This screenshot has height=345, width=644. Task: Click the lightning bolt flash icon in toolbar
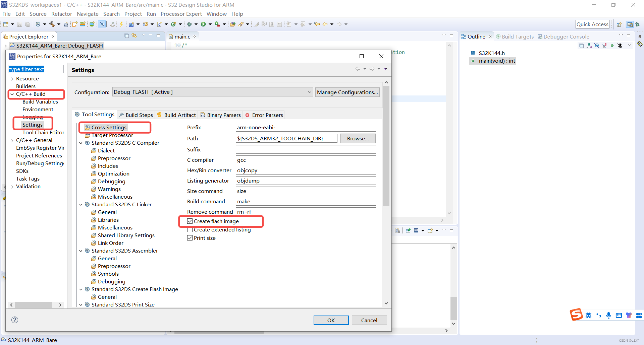[x=121, y=24]
